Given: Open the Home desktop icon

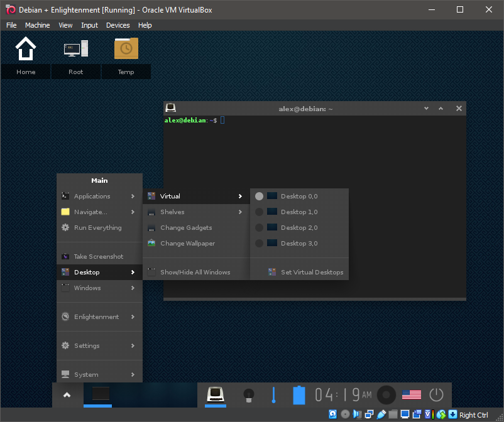Looking at the screenshot, I should 26,49.
